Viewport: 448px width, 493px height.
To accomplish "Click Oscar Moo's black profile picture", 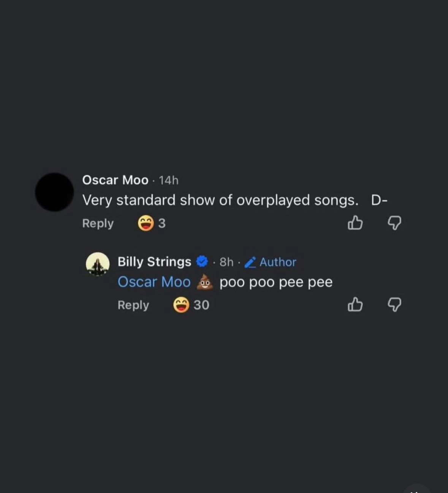I will [x=54, y=192].
